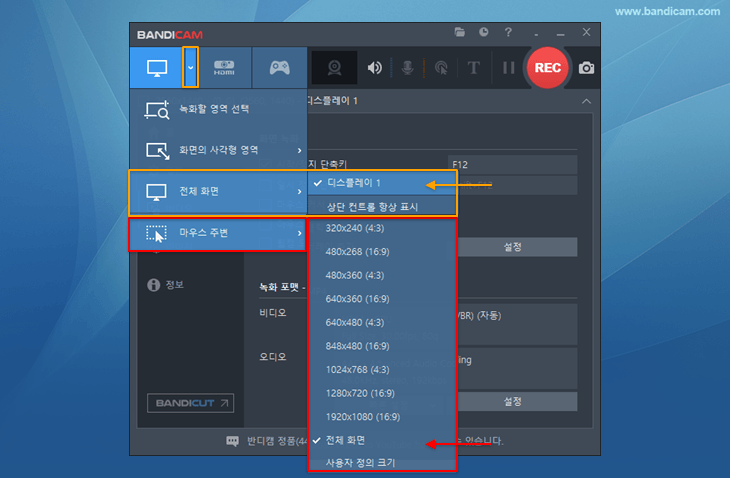The height and width of the screenshot is (478, 730).
Task: Click the pause recording icon
Action: (508, 68)
